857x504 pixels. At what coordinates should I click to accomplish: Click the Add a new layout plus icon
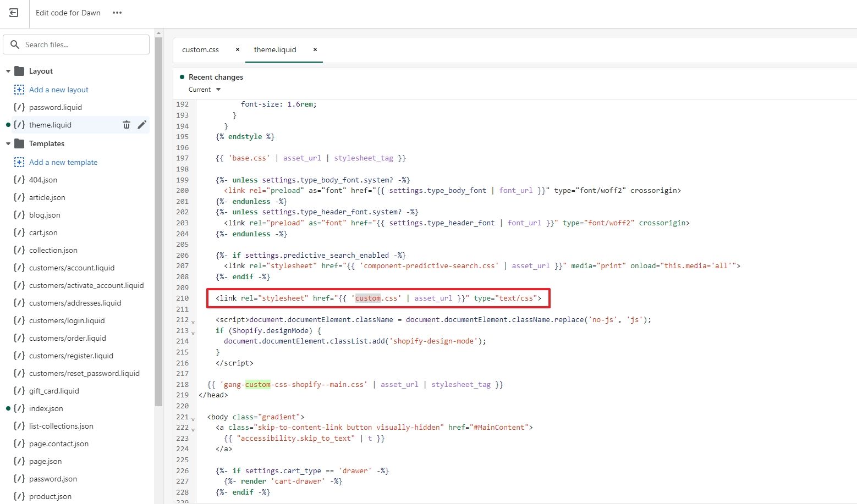point(19,90)
